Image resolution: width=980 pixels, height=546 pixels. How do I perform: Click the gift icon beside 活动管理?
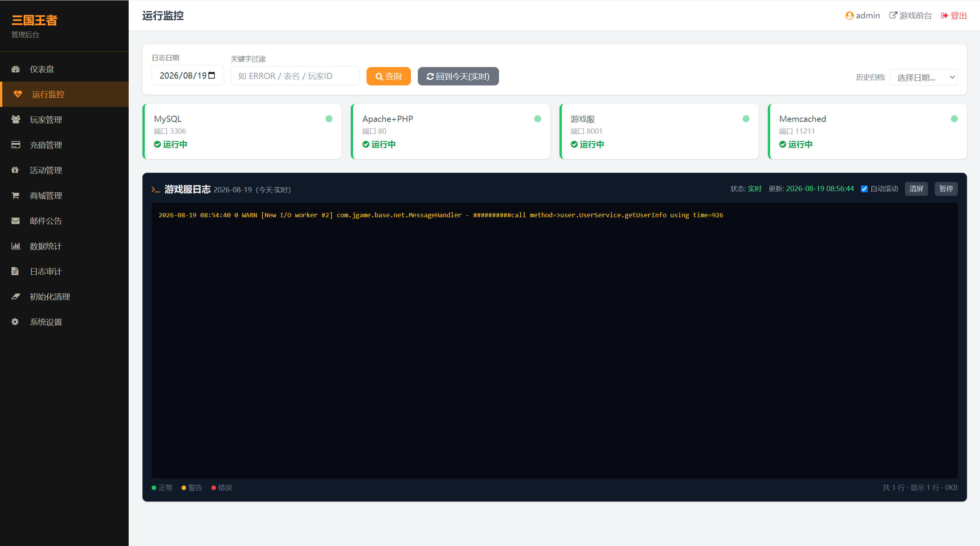click(x=15, y=170)
